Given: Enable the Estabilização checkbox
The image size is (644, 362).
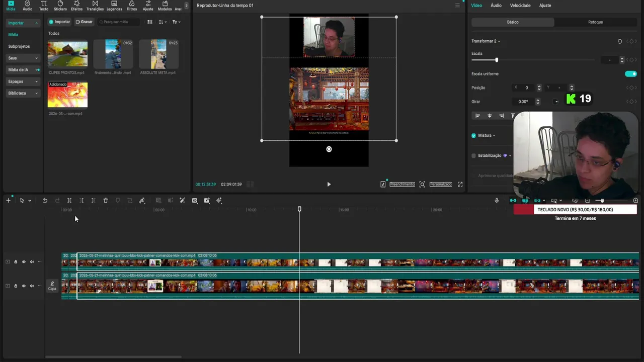Looking at the screenshot, I should (x=473, y=156).
